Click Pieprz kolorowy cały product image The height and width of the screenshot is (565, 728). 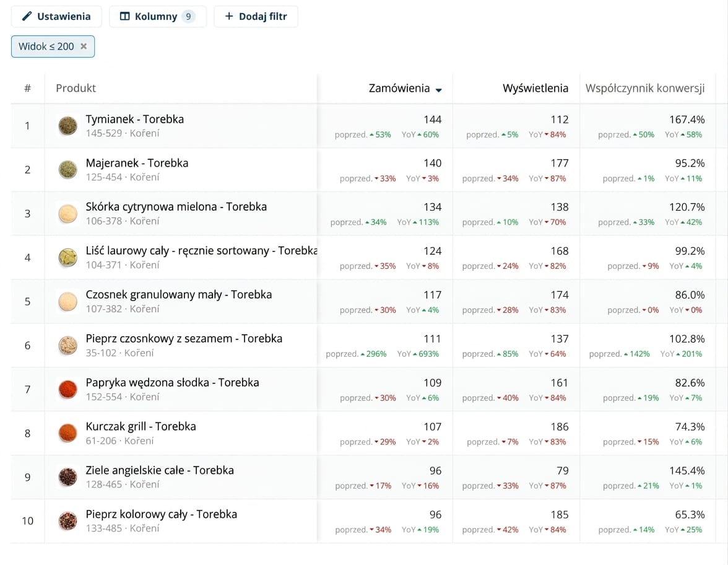click(68, 521)
